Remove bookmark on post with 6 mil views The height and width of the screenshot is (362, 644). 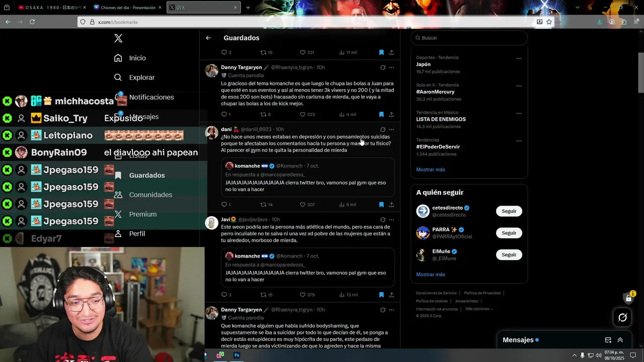tap(381, 205)
